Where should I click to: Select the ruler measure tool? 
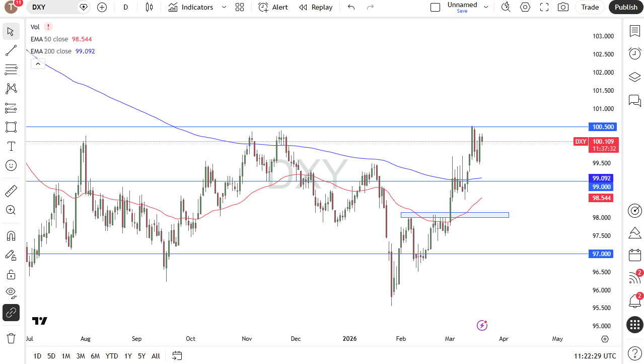point(11,191)
